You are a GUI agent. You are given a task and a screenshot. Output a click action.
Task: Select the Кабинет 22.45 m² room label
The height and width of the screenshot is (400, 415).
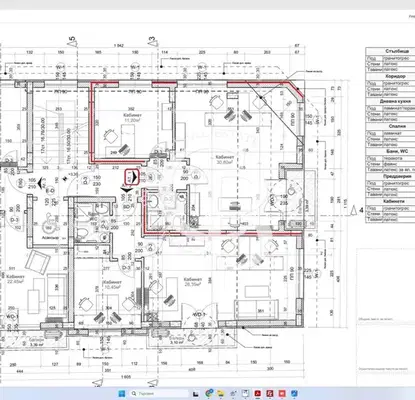tap(15, 279)
